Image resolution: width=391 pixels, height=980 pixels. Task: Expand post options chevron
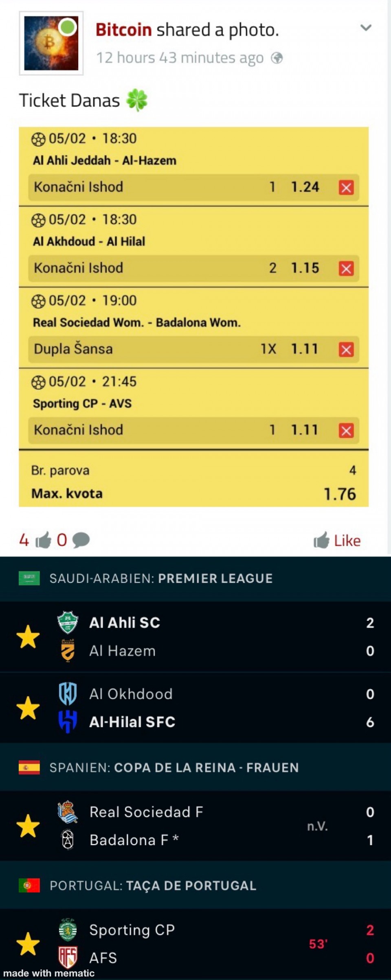click(366, 28)
